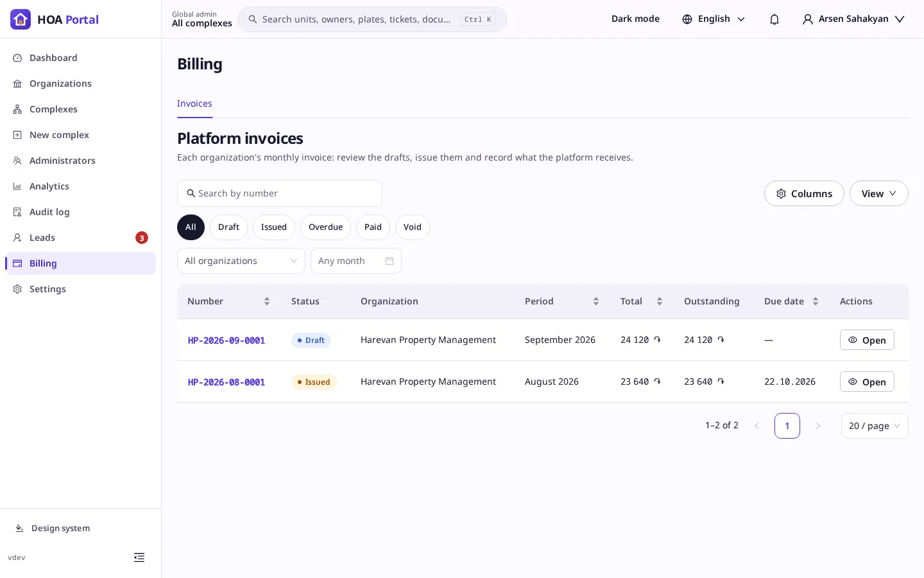Click the calendar icon in Any month
The height and width of the screenshot is (578, 924).
point(389,261)
